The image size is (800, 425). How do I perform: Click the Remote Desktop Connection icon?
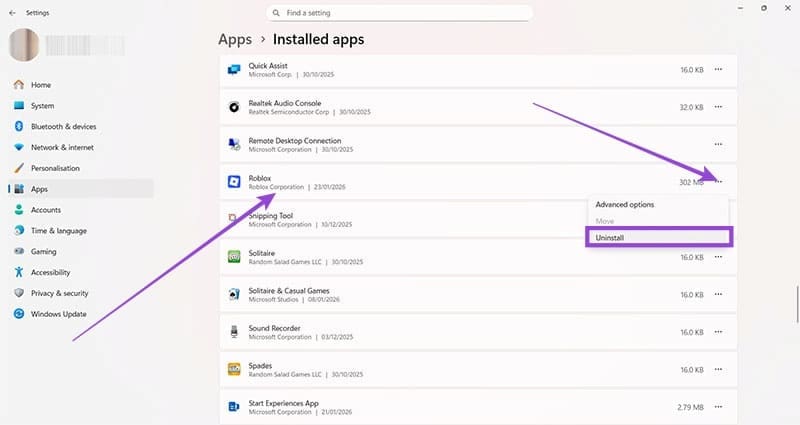coord(233,145)
